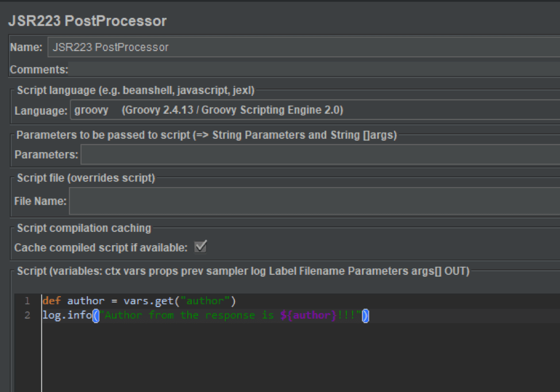Click line number 1 in script gutter
The image size is (560, 392).
[26, 301]
